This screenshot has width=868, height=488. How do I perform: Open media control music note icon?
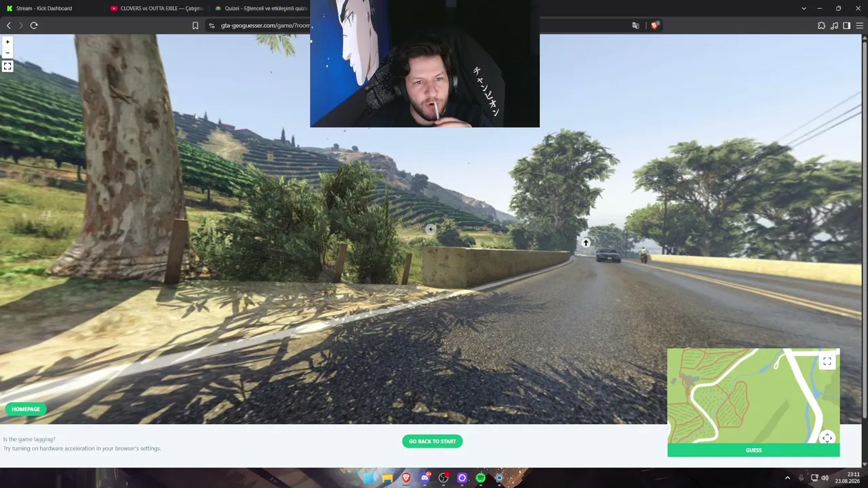(834, 26)
